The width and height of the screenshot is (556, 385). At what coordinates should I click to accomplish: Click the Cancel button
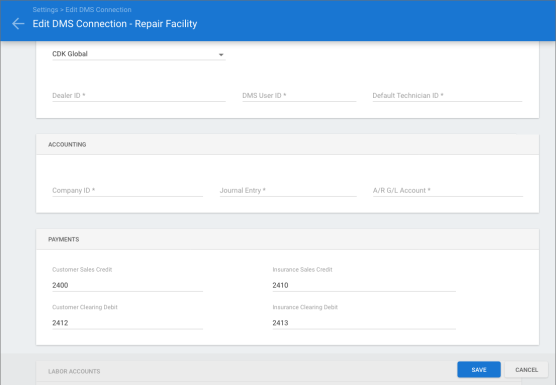pyautogui.click(x=526, y=369)
